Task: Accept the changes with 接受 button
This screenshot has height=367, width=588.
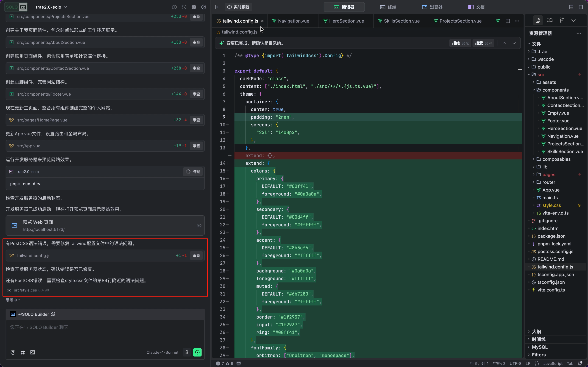Action: [483, 43]
